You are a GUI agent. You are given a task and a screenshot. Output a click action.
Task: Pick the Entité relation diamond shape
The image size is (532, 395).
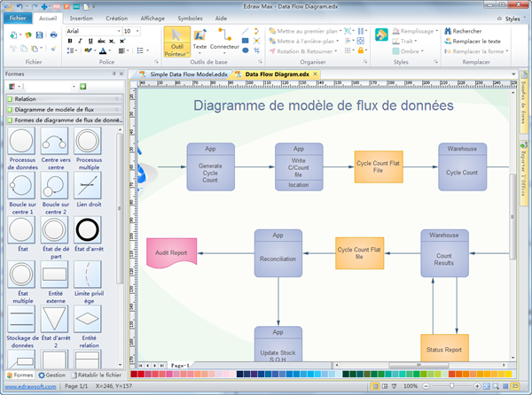click(88, 319)
